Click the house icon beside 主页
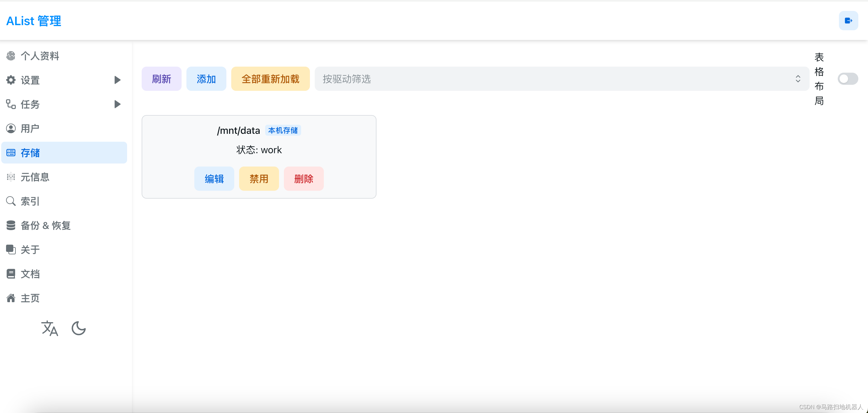 click(11, 298)
